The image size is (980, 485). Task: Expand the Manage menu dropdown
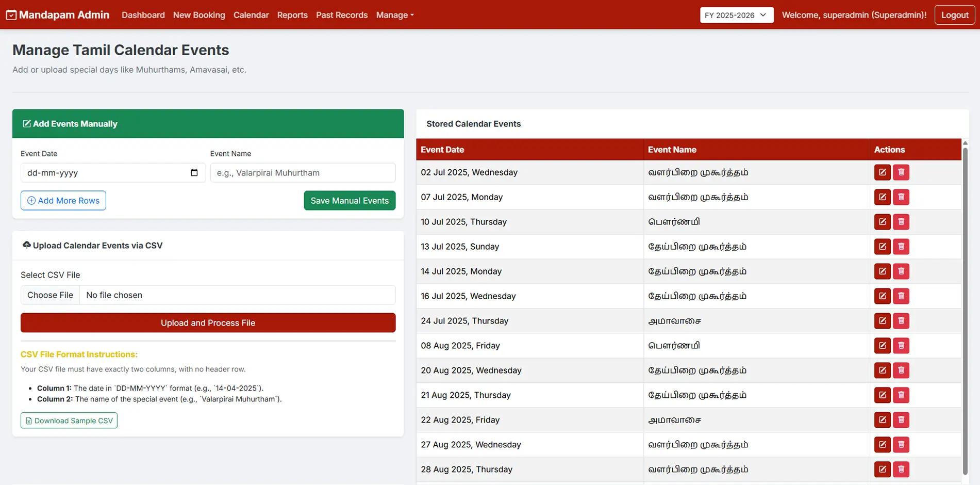[x=394, y=15]
